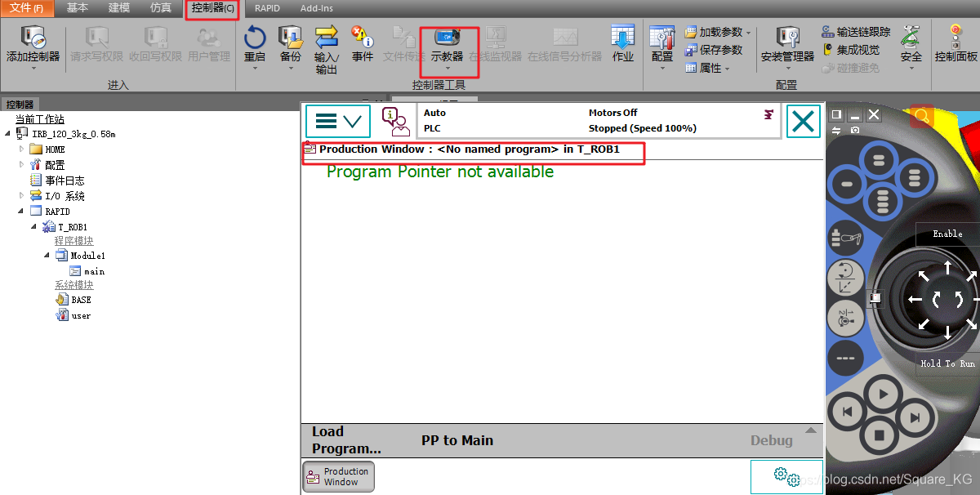
Task: Expand the HOME folder node
Action: pyautogui.click(x=22, y=149)
